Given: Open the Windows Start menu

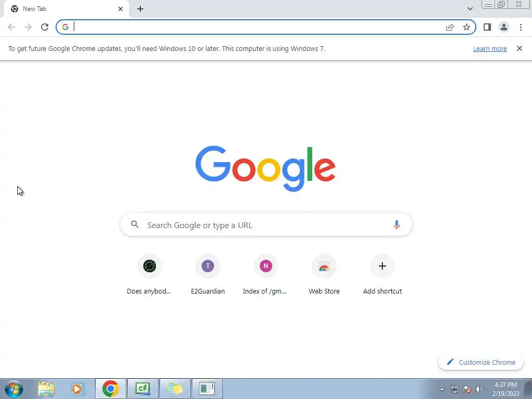Looking at the screenshot, I should click(14, 389).
